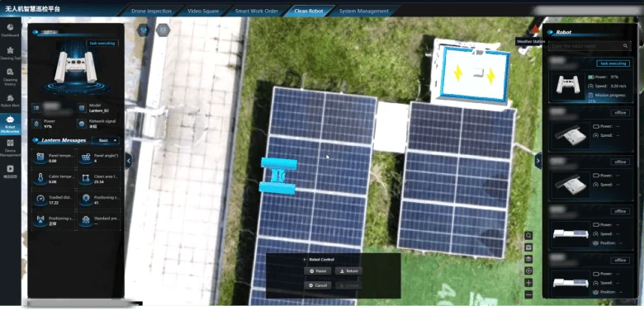Open the Cleaning Task sidebar item

tap(10, 54)
